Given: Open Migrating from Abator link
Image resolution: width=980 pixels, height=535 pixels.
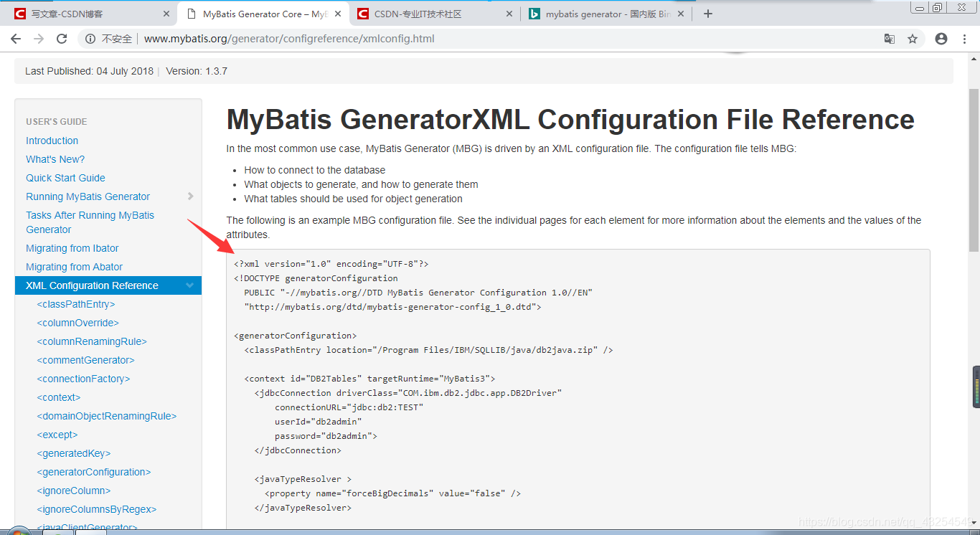Looking at the screenshot, I should click(x=74, y=267).
